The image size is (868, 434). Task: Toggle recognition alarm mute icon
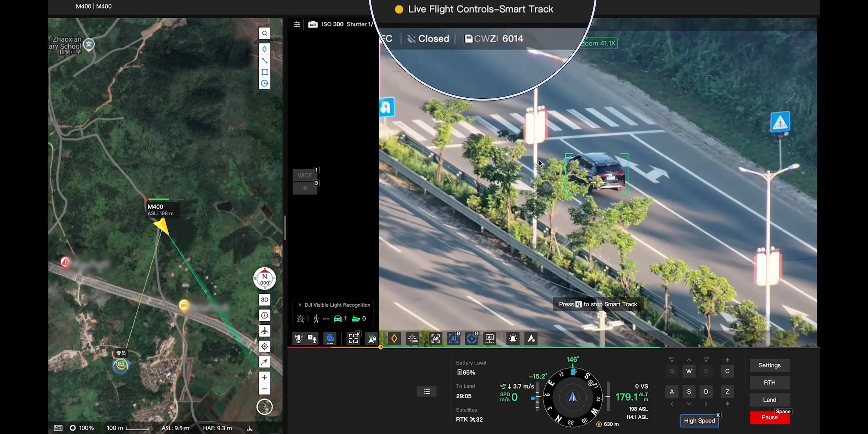tap(300, 319)
